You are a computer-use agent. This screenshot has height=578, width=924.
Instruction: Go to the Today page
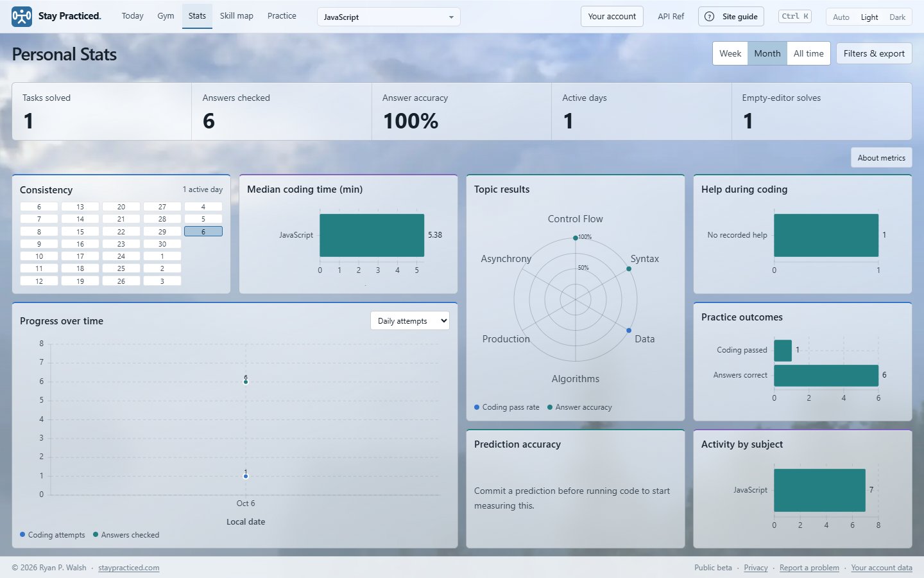133,16
